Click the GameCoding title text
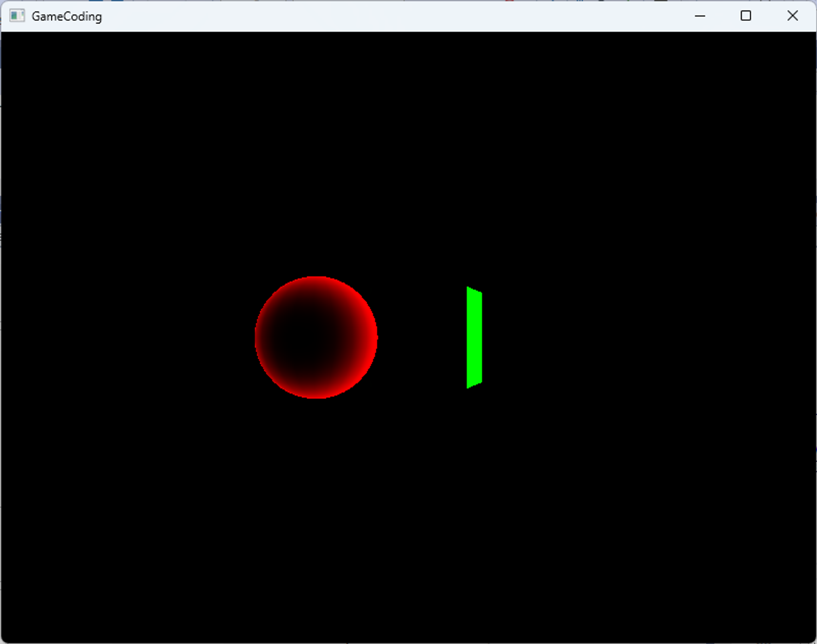 pyautogui.click(x=67, y=16)
